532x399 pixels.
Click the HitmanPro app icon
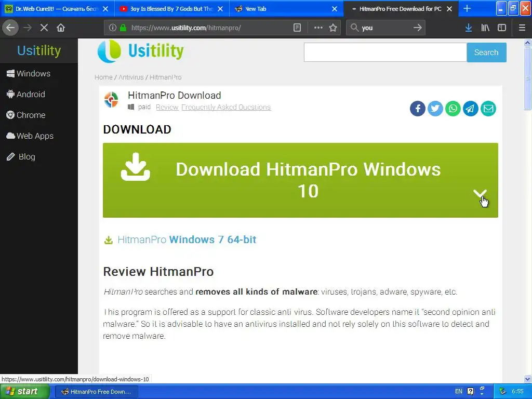[x=111, y=100]
